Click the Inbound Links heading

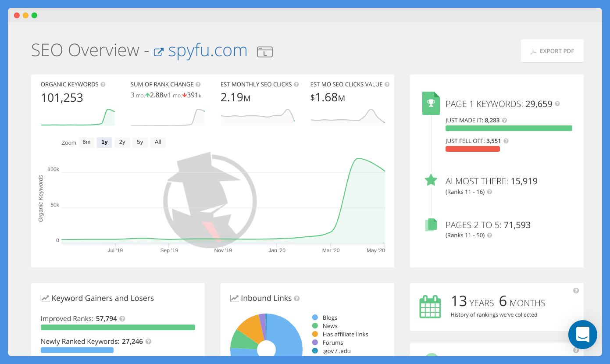click(266, 298)
